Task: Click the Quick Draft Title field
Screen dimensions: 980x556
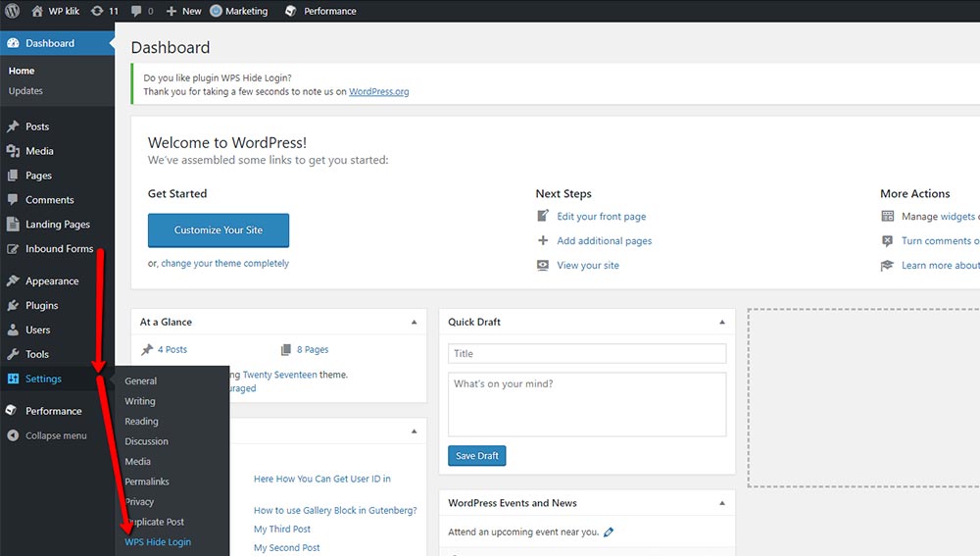Action: (587, 353)
